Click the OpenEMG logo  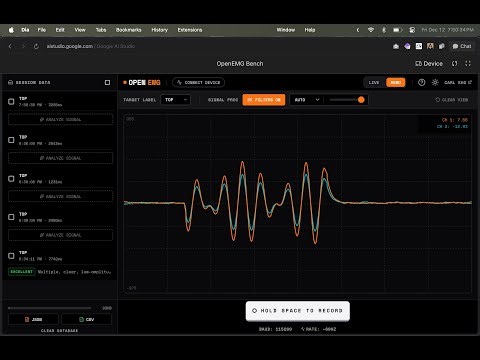tap(142, 82)
